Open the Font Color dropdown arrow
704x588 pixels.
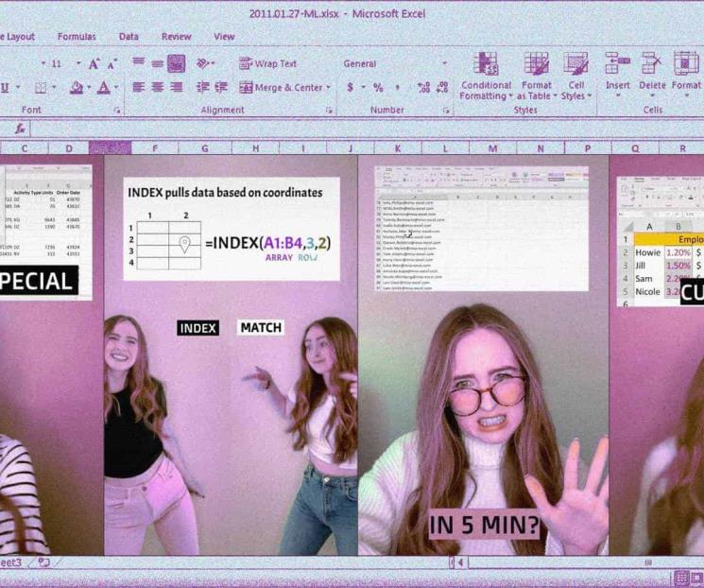[116, 87]
